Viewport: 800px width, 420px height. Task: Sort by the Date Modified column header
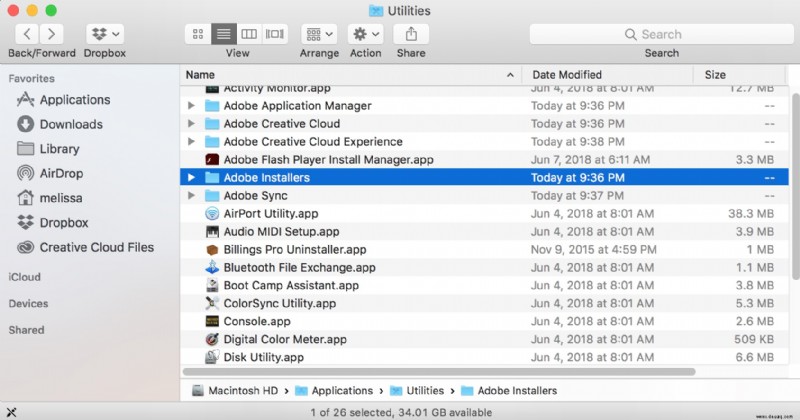tap(608, 75)
